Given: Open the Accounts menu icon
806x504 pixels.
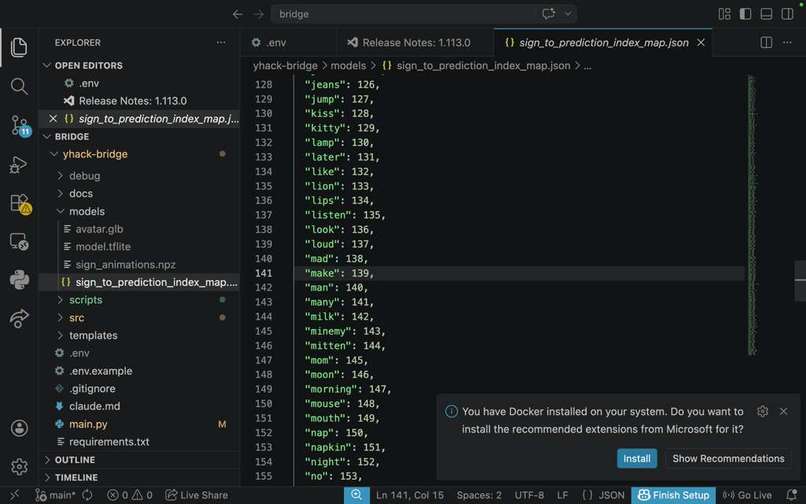Looking at the screenshot, I should point(19,428).
